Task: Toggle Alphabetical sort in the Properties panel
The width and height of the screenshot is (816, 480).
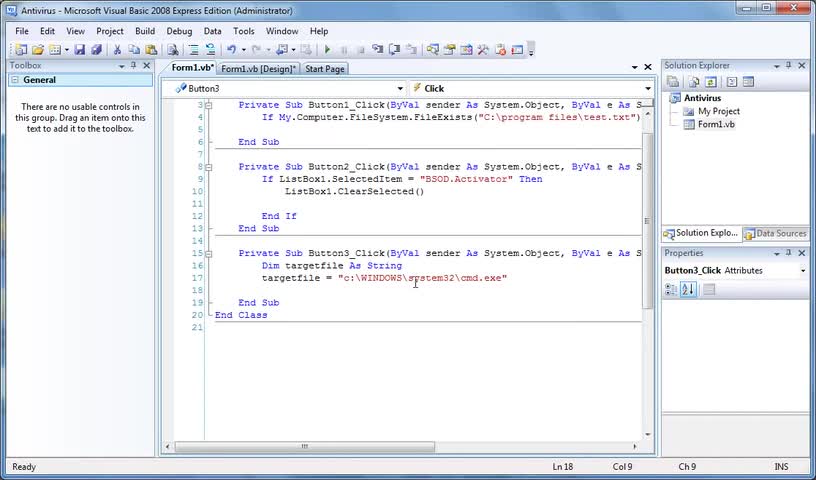Action: coord(688,289)
